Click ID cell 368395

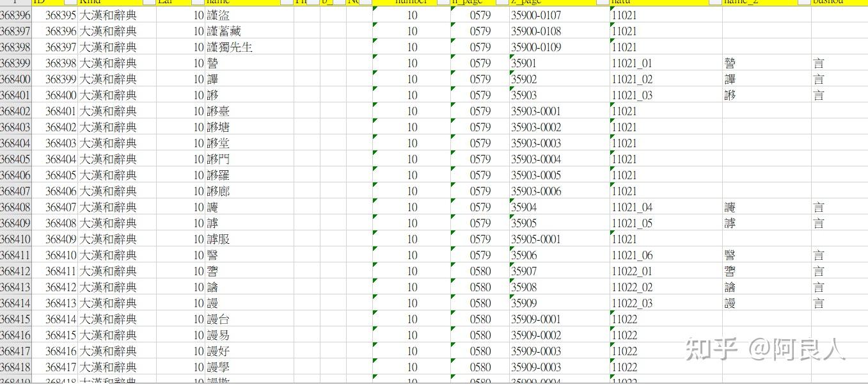(x=55, y=15)
